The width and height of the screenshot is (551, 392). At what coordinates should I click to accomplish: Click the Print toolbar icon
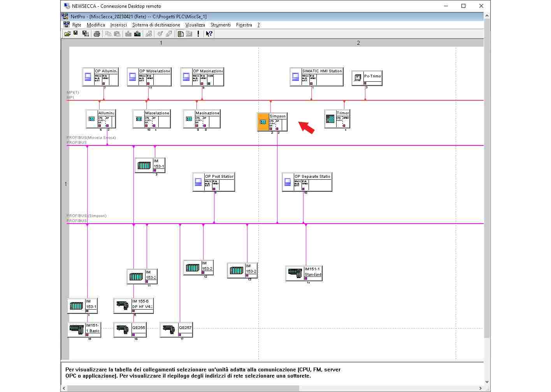[x=97, y=34]
